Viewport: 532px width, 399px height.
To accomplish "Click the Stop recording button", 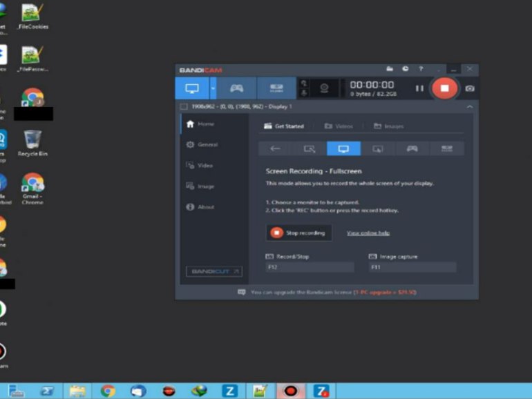I will tap(298, 233).
